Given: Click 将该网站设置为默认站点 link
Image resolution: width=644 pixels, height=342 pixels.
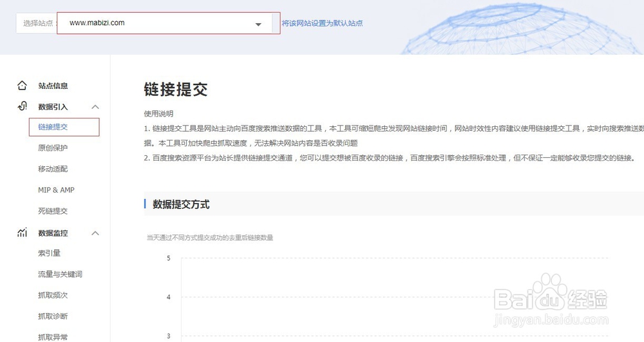Looking at the screenshot, I should [x=323, y=23].
